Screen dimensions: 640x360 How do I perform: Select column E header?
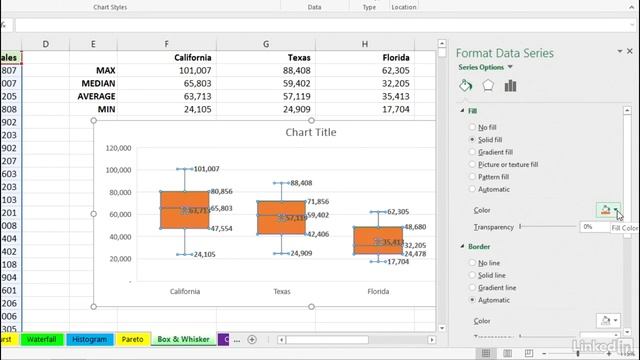tap(93, 44)
